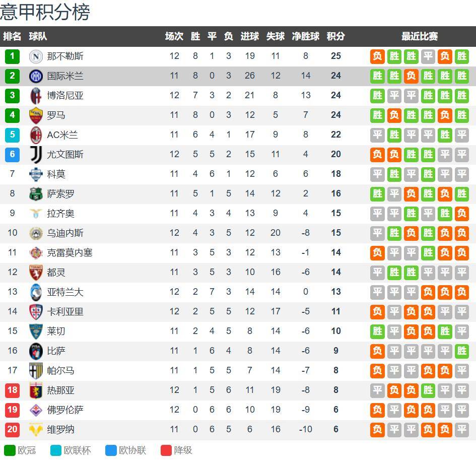Click rank 1 green position badge
The height and width of the screenshot is (463, 476).
click(x=12, y=56)
